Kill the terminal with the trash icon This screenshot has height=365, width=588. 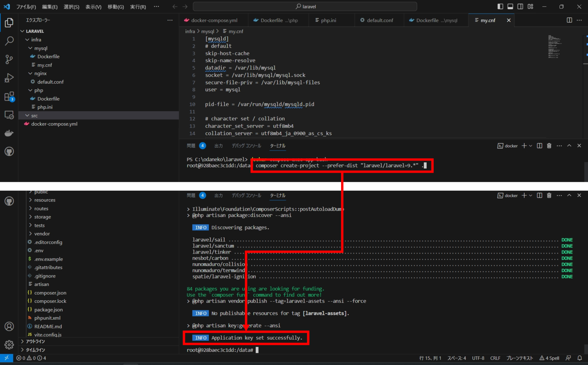549,146
